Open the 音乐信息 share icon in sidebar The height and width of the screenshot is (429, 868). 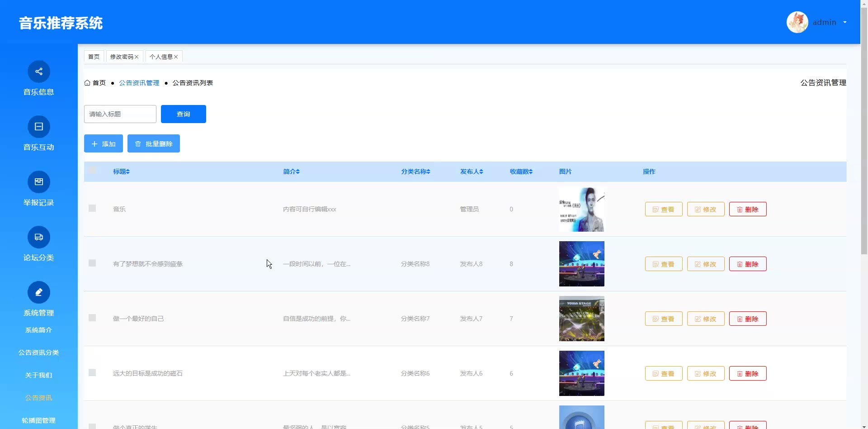[x=39, y=71]
